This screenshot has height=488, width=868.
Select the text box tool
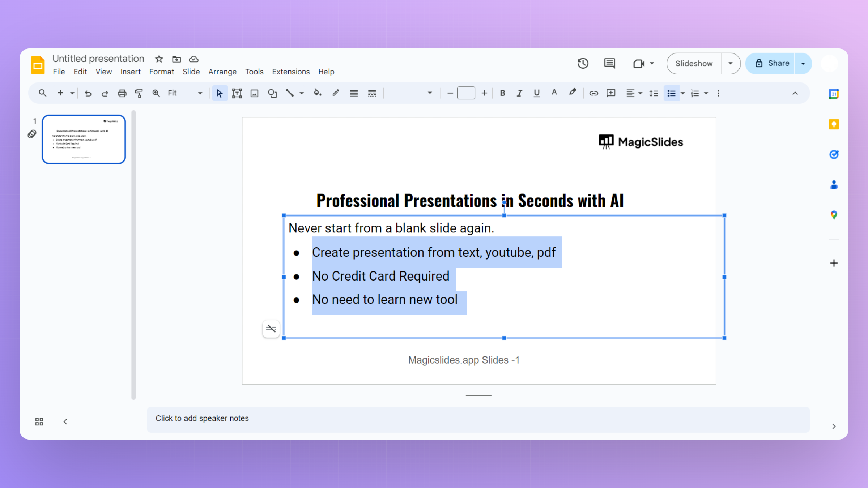[x=237, y=93]
